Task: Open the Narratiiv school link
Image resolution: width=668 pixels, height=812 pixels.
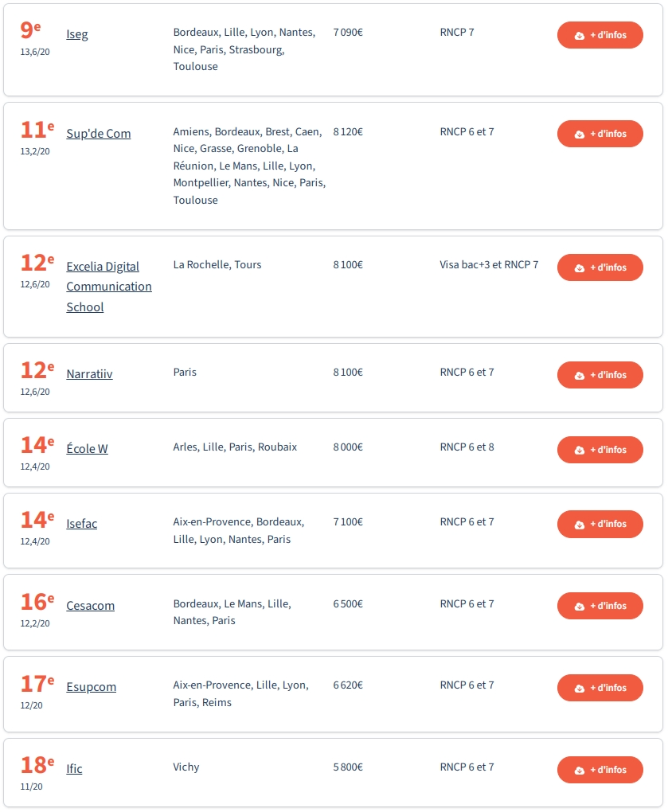Action: pos(89,374)
